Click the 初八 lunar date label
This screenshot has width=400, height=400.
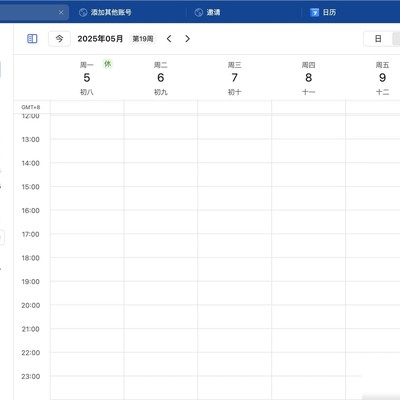click(87, 92)
